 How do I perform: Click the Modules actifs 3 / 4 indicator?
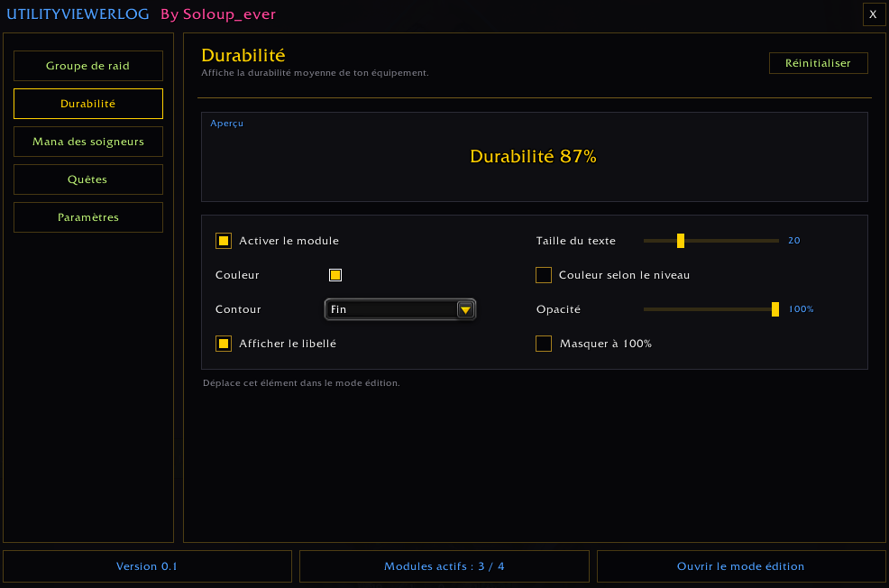coord(444,566)
